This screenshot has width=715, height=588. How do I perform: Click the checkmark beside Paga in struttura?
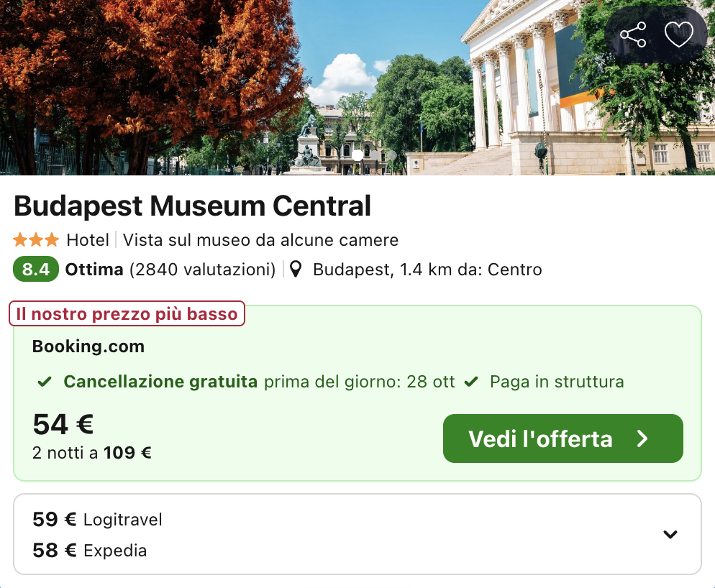pyautogui.click(x=471, y=382)
